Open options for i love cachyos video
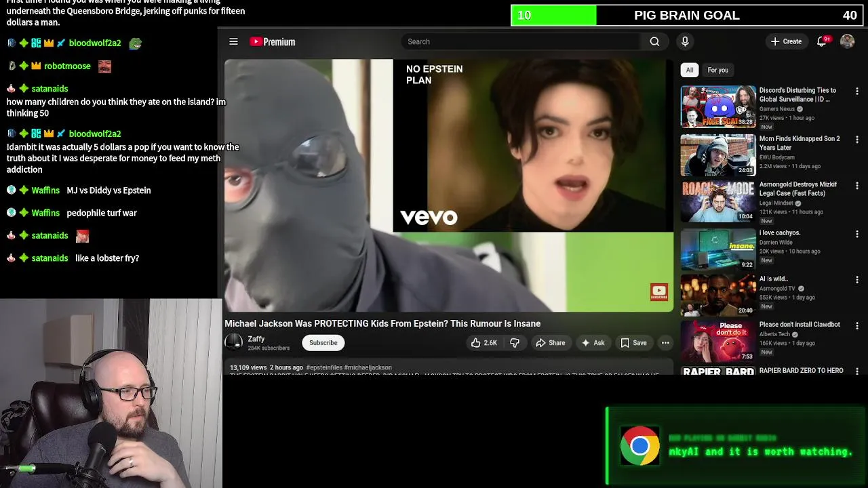The width and height of the screenshot is (868, 488). (x=857, y=234)
